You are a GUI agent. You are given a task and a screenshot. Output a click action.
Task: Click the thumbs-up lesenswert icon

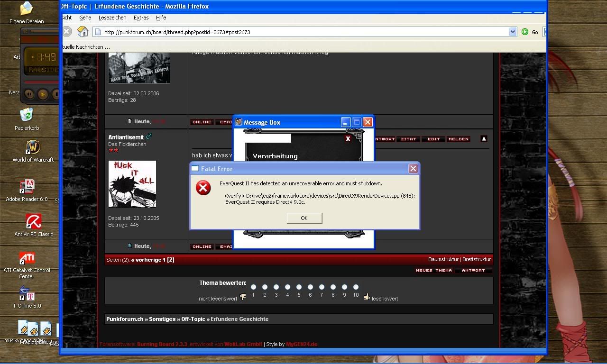click(367, 297)
